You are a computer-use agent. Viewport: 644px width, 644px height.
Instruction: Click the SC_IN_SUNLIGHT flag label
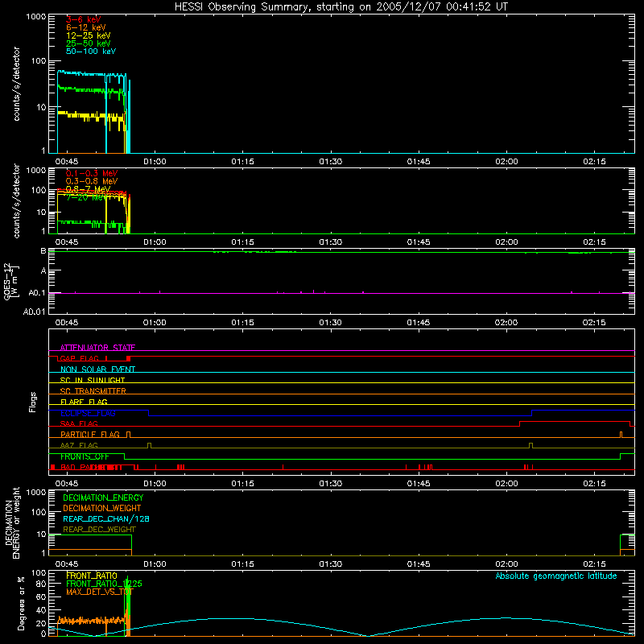pyautogui.click(x=93, y=380)
